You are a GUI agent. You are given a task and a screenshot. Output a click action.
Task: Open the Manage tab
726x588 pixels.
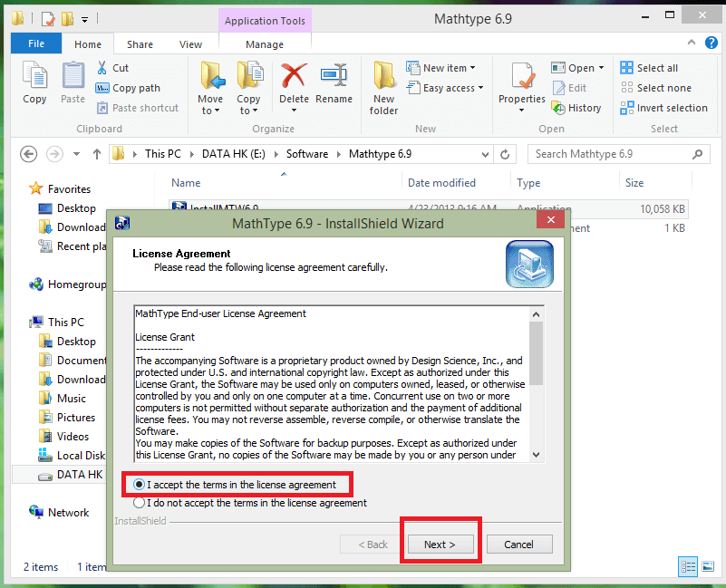(x=265, y=44)
